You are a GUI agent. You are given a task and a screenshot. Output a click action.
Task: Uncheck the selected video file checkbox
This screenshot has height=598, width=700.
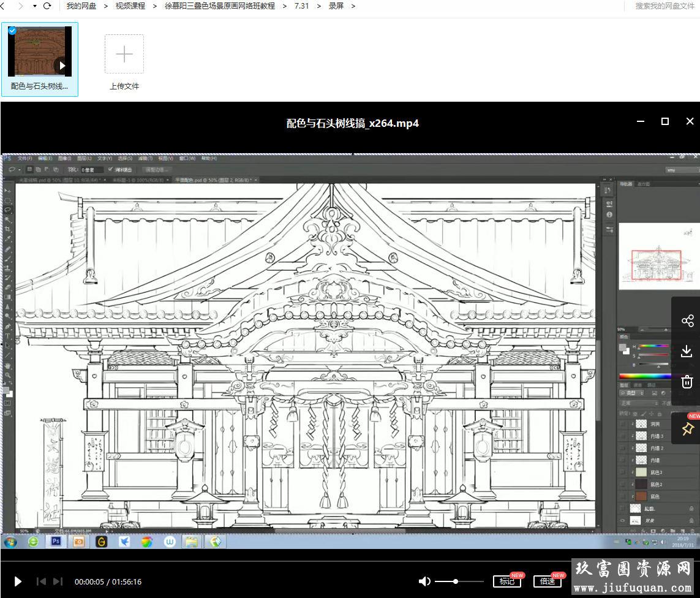12,30
